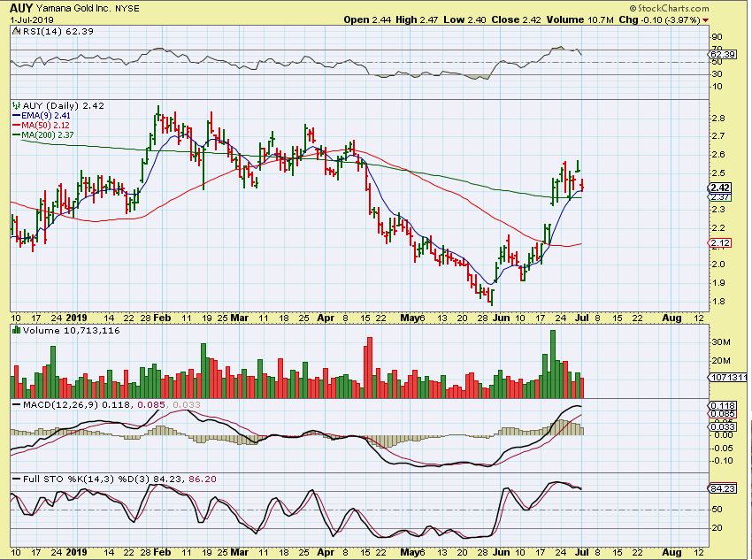Click the 2.5 price axis label
The width and height of the screenshot is (752, 560).
tap(719, 173)
